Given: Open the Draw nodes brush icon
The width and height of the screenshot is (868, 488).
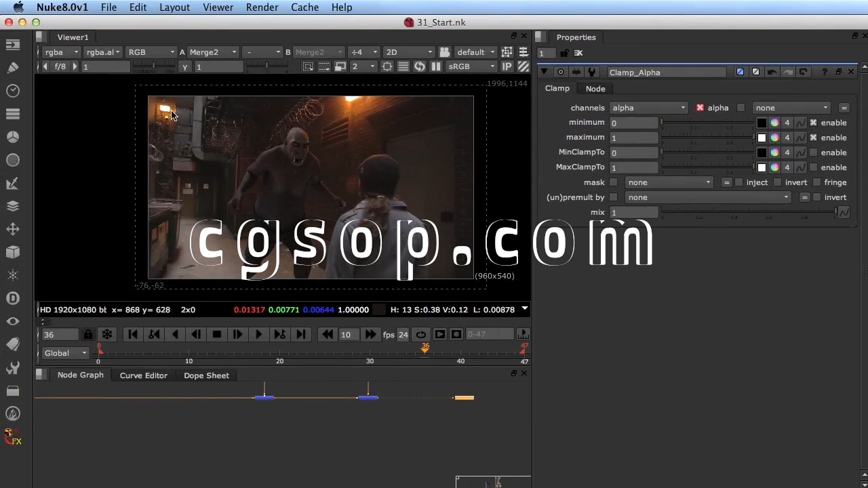Looking at the screenshot, I should pos(13,68).
